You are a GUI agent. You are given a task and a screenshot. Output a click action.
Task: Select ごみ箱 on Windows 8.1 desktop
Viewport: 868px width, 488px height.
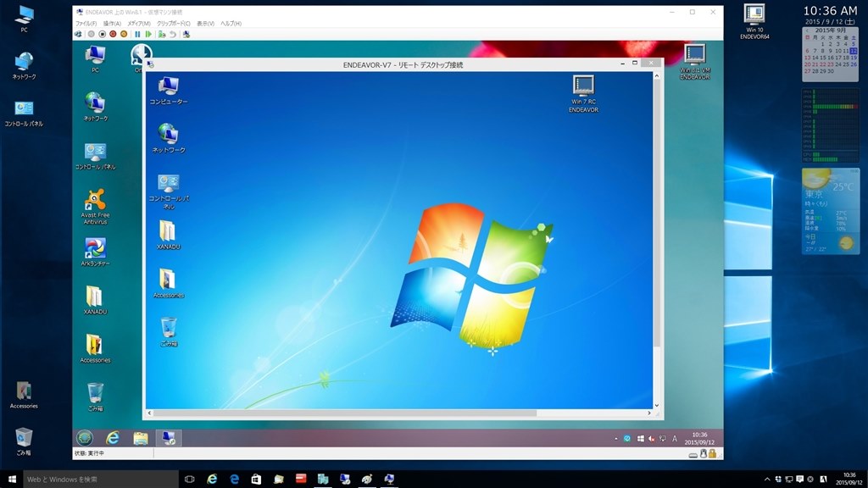(95, 396)
